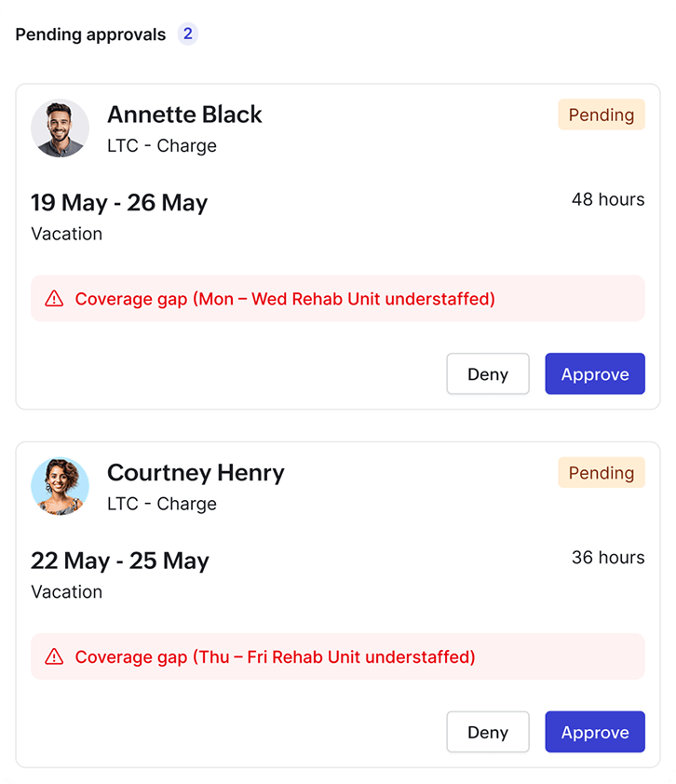Click the warning triangle icon in Courtney's coverage alert
Viewport: 676px width, 784px height.
54,656
